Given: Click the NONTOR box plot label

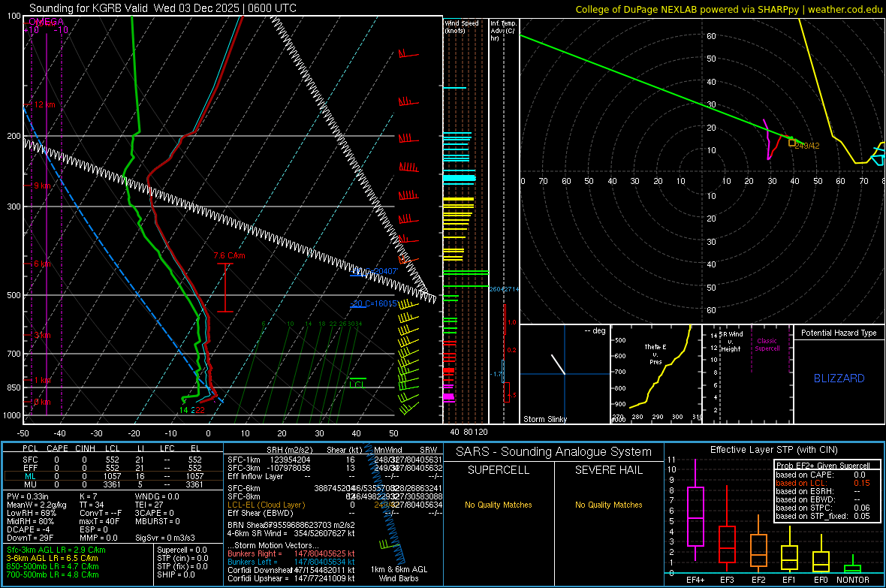Looking at the screenshot, I should 853,580.
